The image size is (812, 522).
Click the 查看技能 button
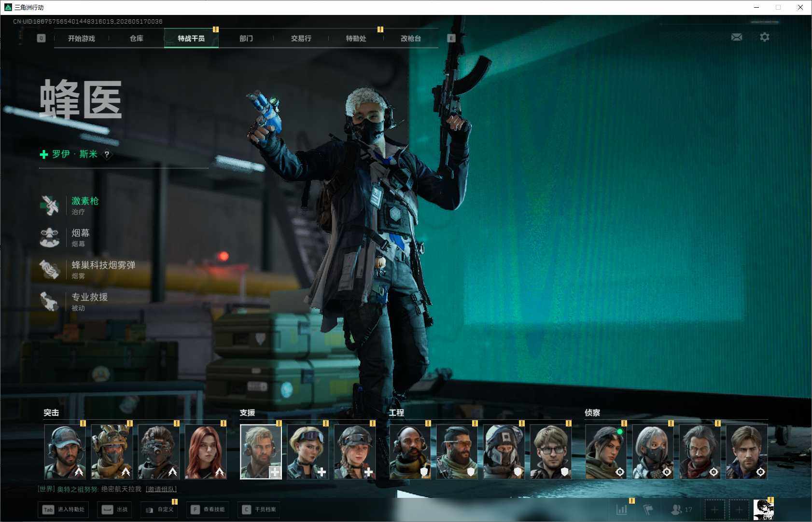point(208,509)
